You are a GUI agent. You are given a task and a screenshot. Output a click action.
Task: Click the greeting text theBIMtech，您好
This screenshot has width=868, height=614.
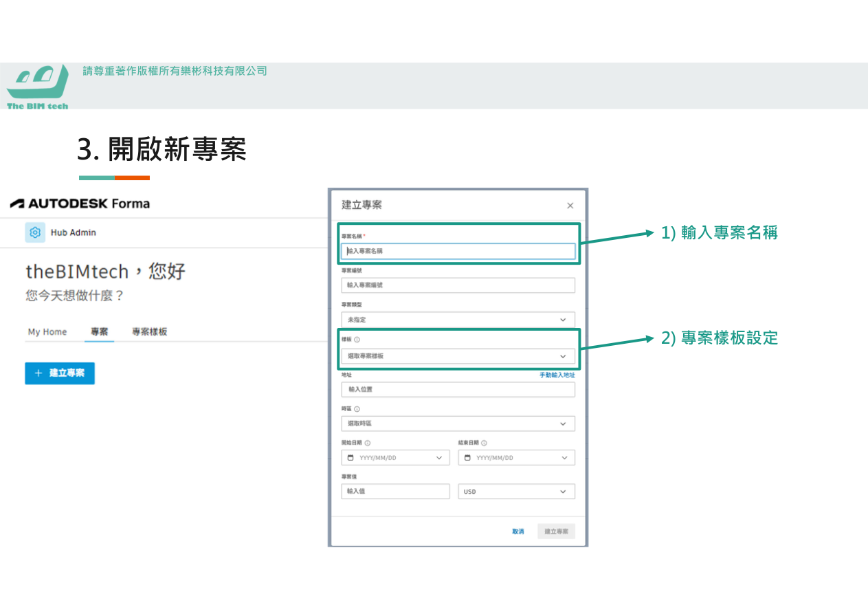pyautogui.click(x=106, y=272)
